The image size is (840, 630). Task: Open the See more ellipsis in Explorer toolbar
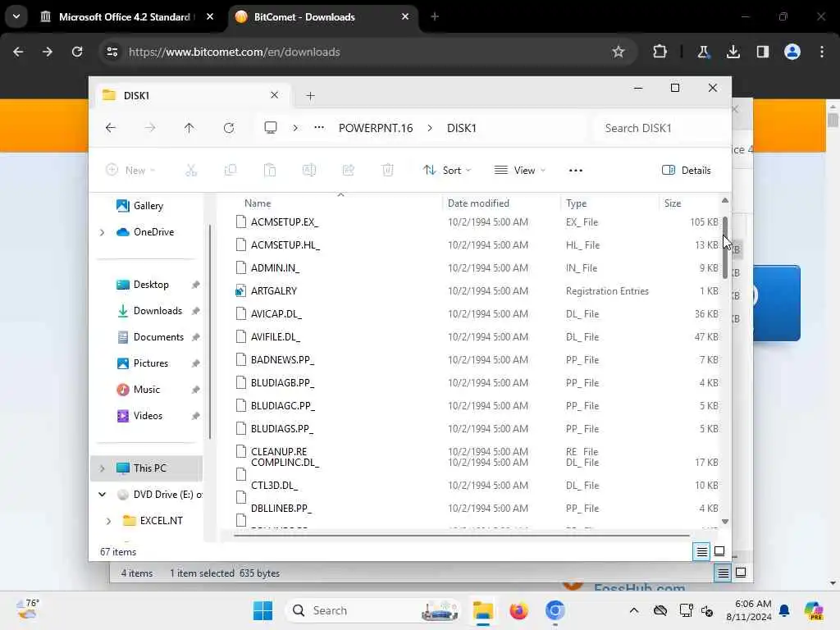click(x=575, y=171)
